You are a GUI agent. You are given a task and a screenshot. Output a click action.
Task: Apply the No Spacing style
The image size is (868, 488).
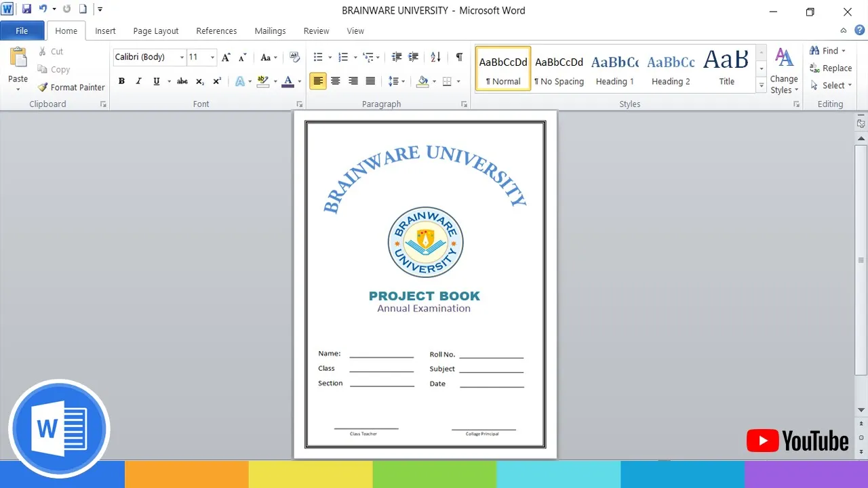[559, 68]
